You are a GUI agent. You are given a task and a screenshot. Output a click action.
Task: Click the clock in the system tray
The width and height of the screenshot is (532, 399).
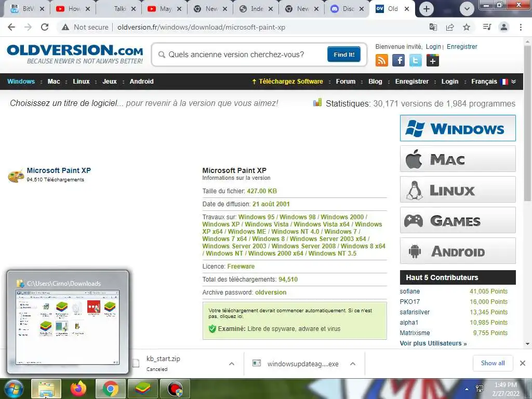click(x=506, y=389)
